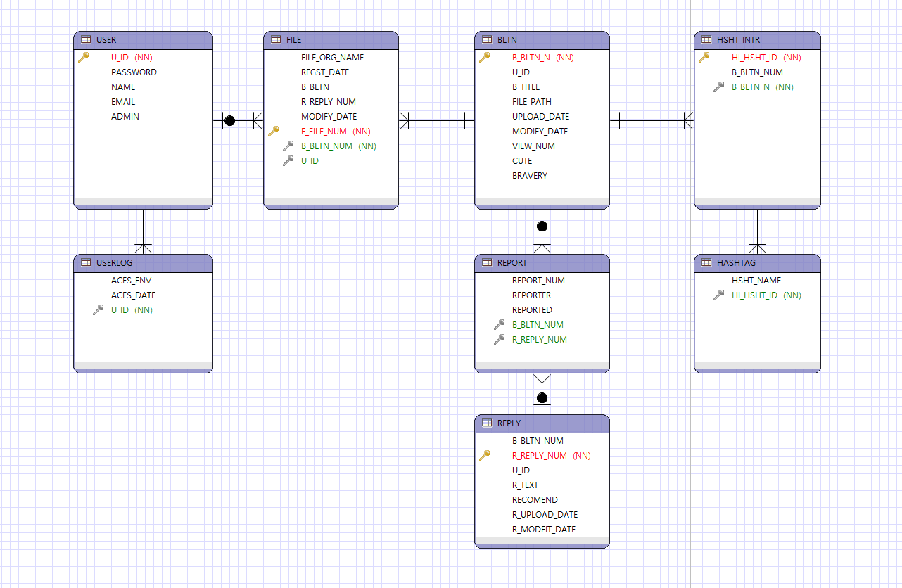
Task: Click the filled dot connector between USER and FILE
Action: [x=229, y=120]
